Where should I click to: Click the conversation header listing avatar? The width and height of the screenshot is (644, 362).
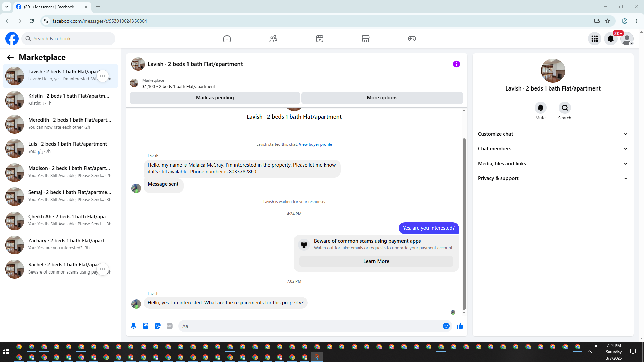tap(138, 64)
